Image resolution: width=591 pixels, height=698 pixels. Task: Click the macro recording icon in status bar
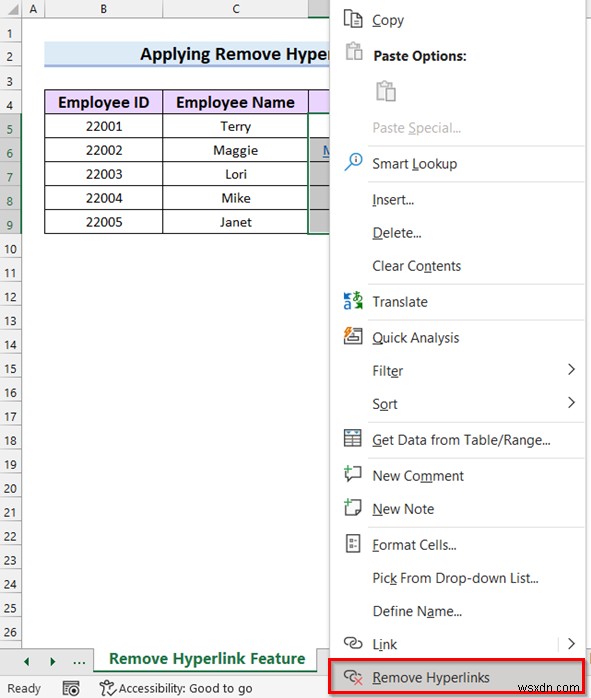tap(71, 688)
